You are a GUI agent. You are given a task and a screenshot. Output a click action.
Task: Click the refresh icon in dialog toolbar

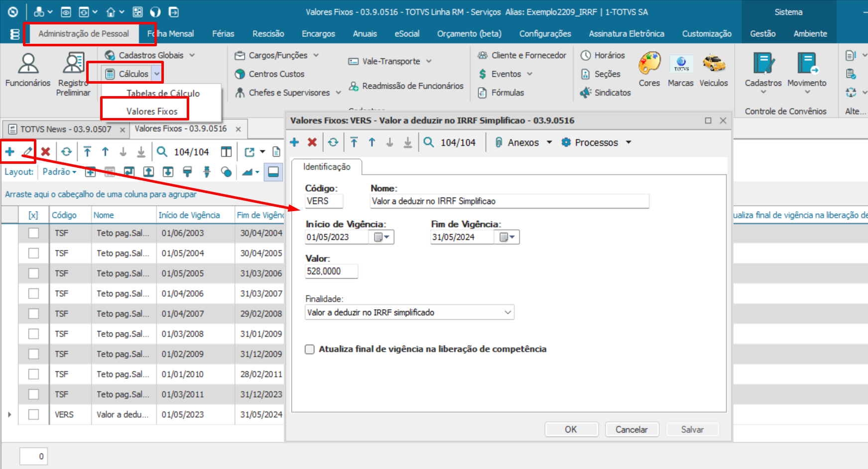333,142
